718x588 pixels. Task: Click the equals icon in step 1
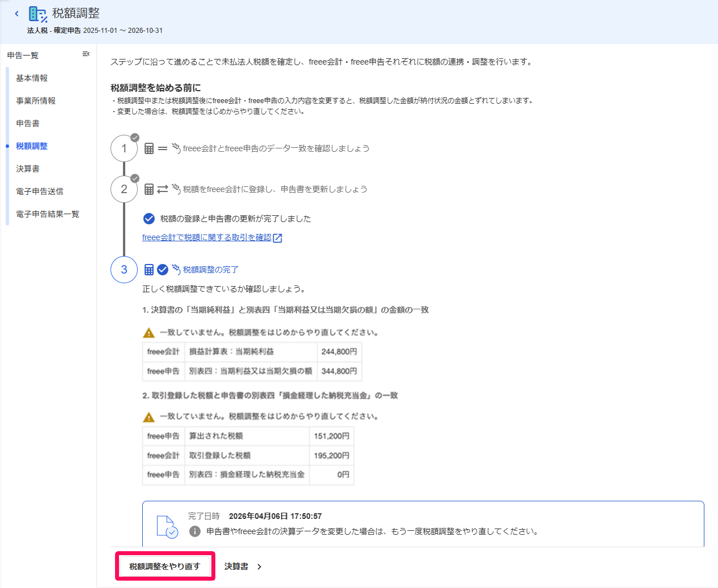[163, 148]
